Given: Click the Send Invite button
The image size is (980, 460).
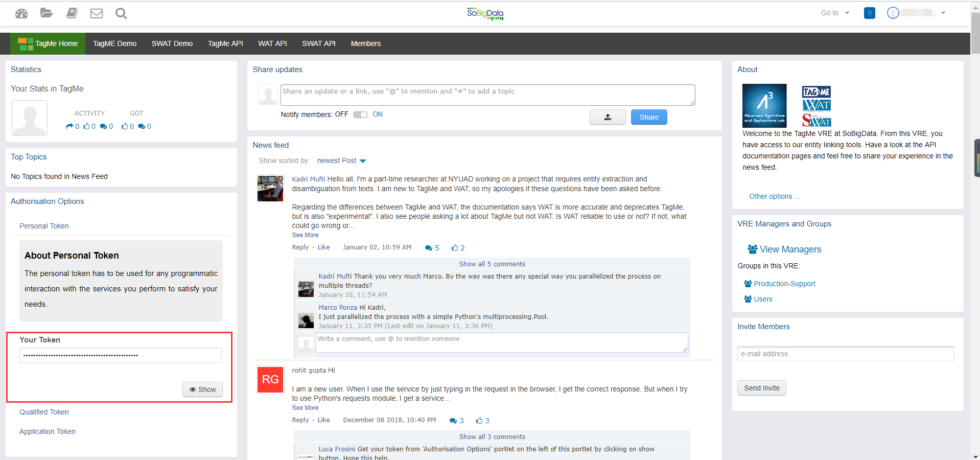Looking at the screenshot, I should click(x=762, y=388).
